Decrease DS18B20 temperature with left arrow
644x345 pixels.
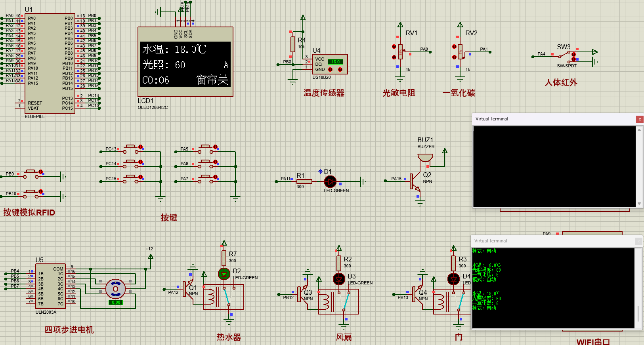(330, 70)
